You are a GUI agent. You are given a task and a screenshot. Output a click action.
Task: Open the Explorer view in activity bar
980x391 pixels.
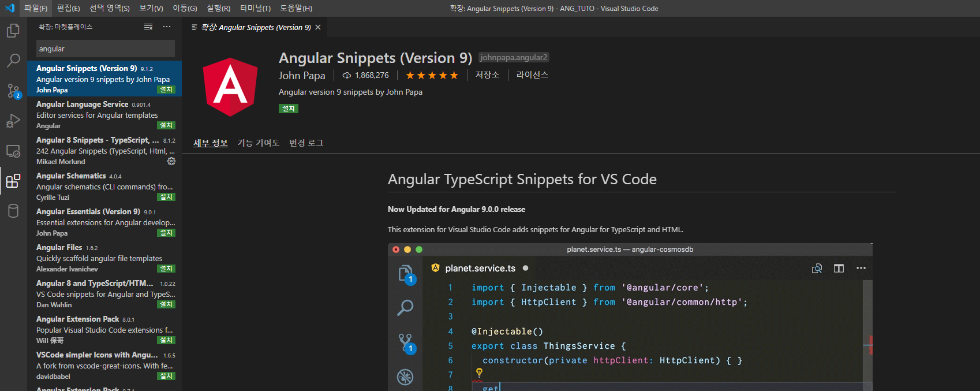point(13,31)
